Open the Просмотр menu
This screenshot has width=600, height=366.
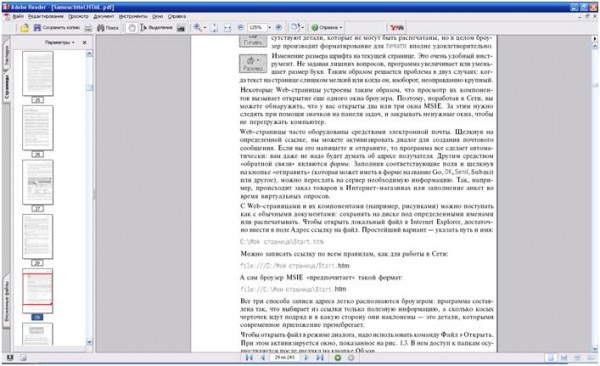pyautogui.click(x=78, y=16)
